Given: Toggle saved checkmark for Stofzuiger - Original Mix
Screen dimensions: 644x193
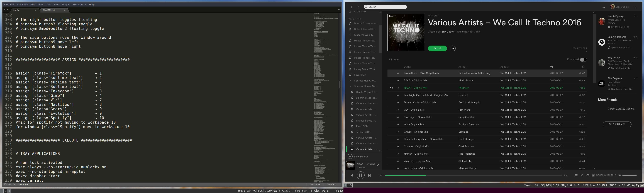Looking at the screenshot, I should pyautogui.click(x=398, y=117).
